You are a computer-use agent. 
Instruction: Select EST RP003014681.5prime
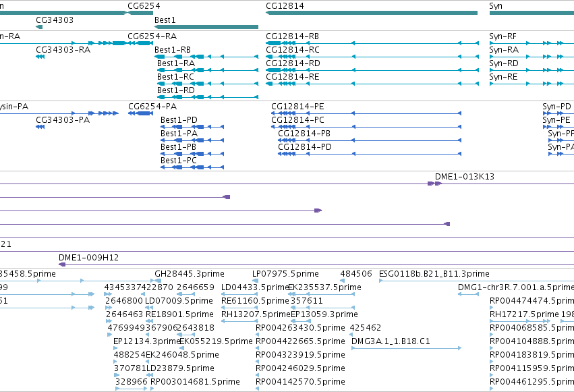coord(195,382)
